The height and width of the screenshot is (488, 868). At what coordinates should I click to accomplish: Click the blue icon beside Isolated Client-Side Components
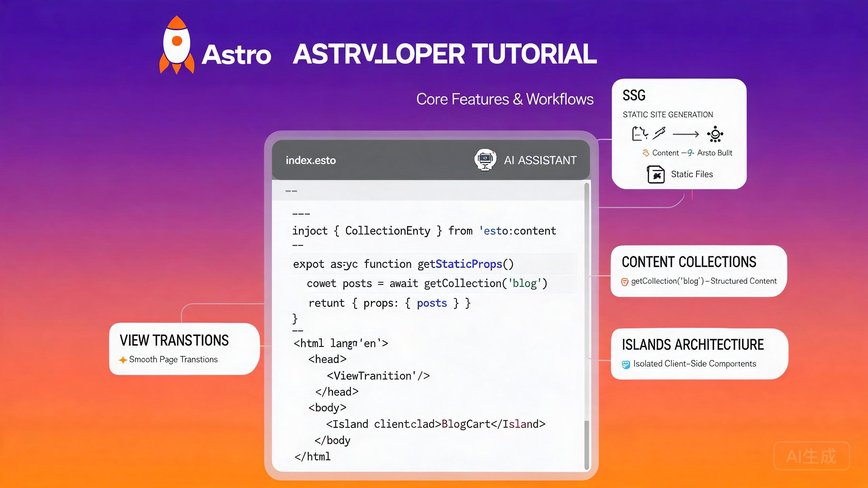point(626,364)
